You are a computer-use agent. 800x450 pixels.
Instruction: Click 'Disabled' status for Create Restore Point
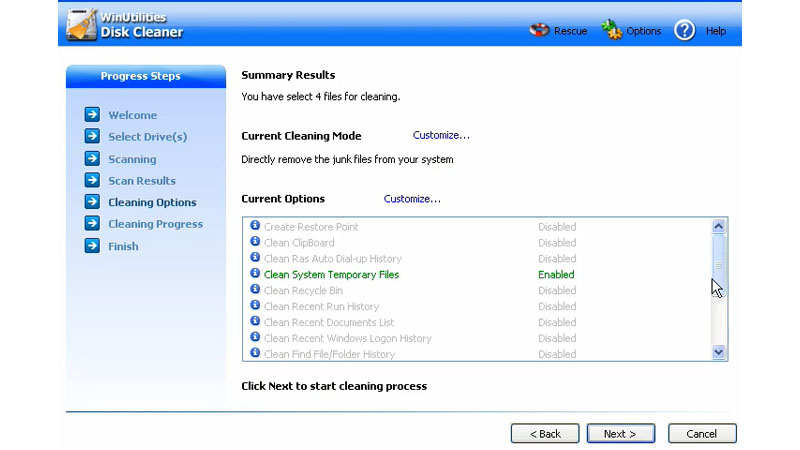point(557,227)
